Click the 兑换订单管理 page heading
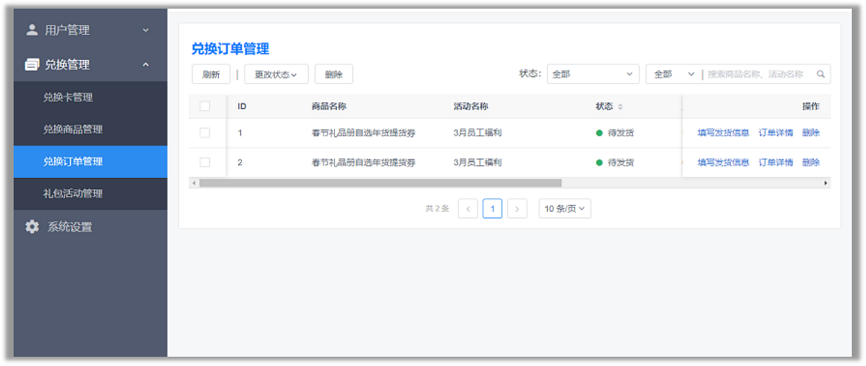 (x=230, y=49)
